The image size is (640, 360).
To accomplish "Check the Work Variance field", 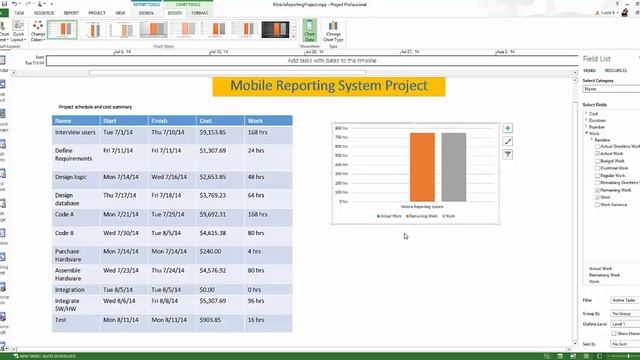I will point(597,204).
